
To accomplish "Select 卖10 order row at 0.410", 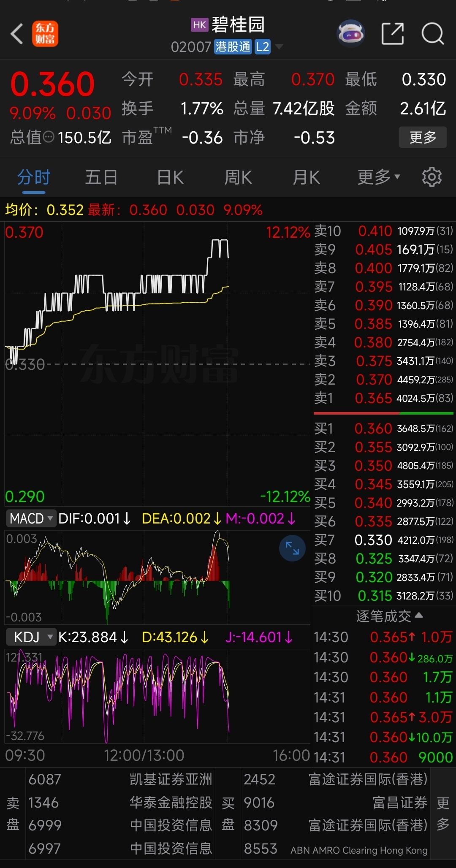I will click(383, 231).
